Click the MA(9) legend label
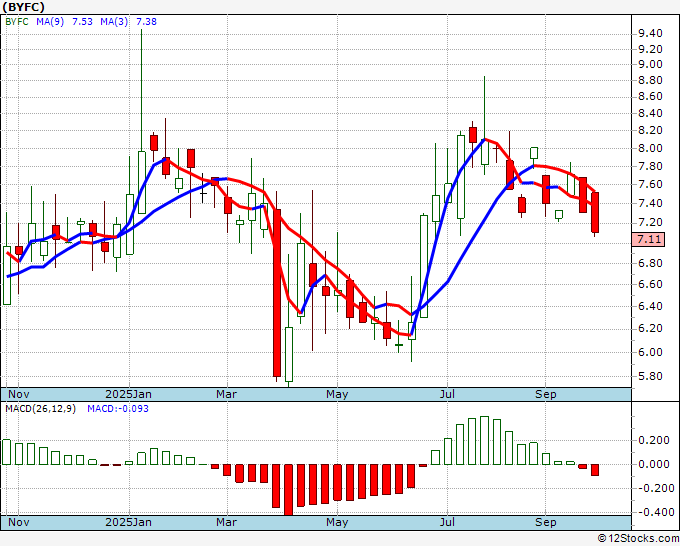 pos(50,21)
